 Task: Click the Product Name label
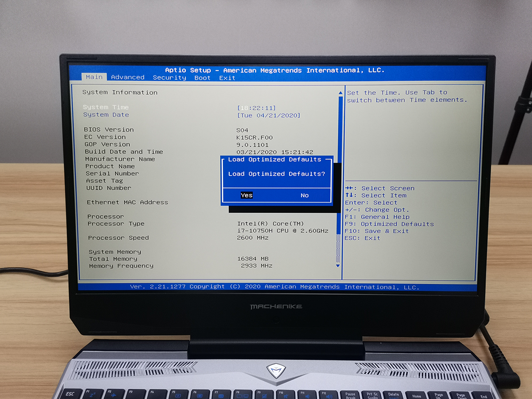pos(110,166)
